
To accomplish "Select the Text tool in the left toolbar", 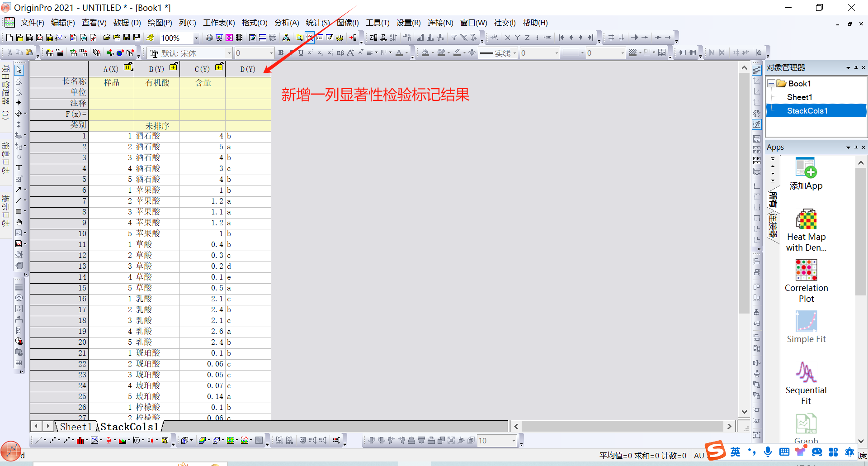I will (x=19, y=168).
